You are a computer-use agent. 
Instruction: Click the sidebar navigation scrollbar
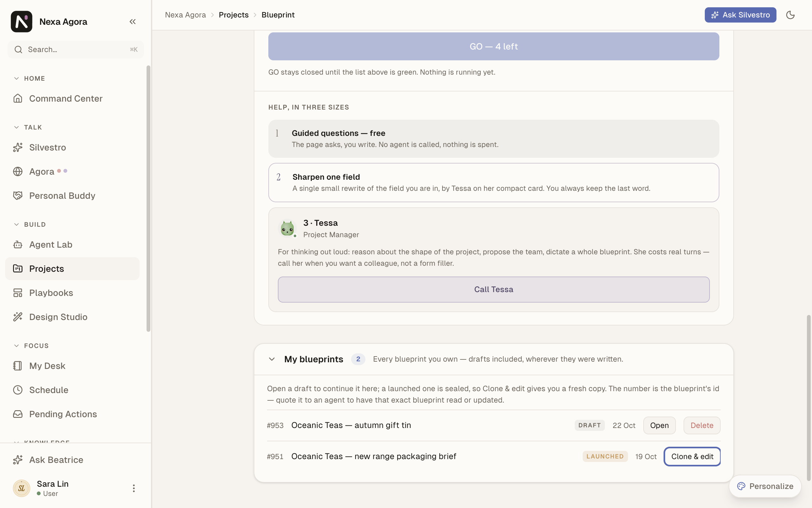(148, 198)
